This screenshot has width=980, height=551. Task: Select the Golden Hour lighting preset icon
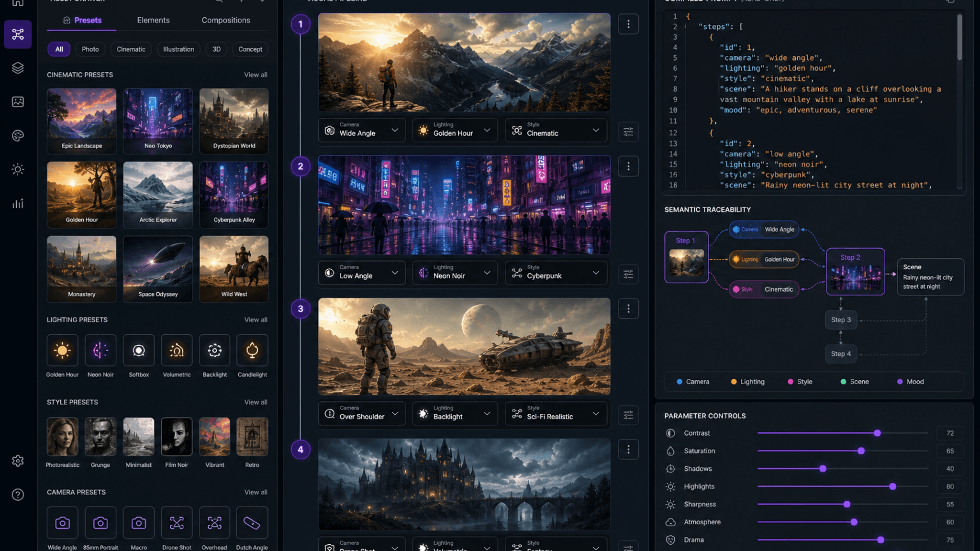tap(62, 350)
